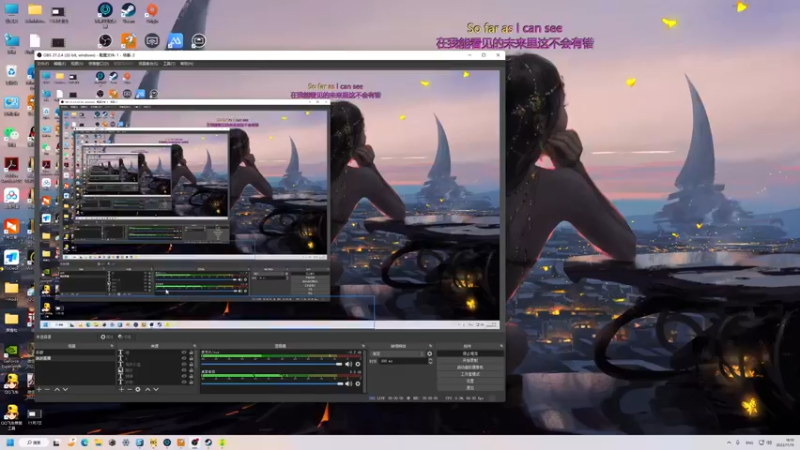
Task: Toggle visibility eye of fifth source row
Action: click(x=184, y=376)
